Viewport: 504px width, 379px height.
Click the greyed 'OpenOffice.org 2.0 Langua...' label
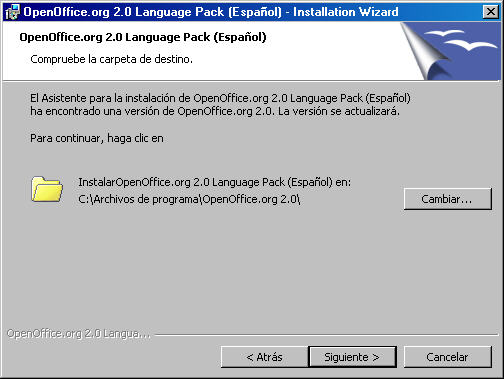pos(79,333)
